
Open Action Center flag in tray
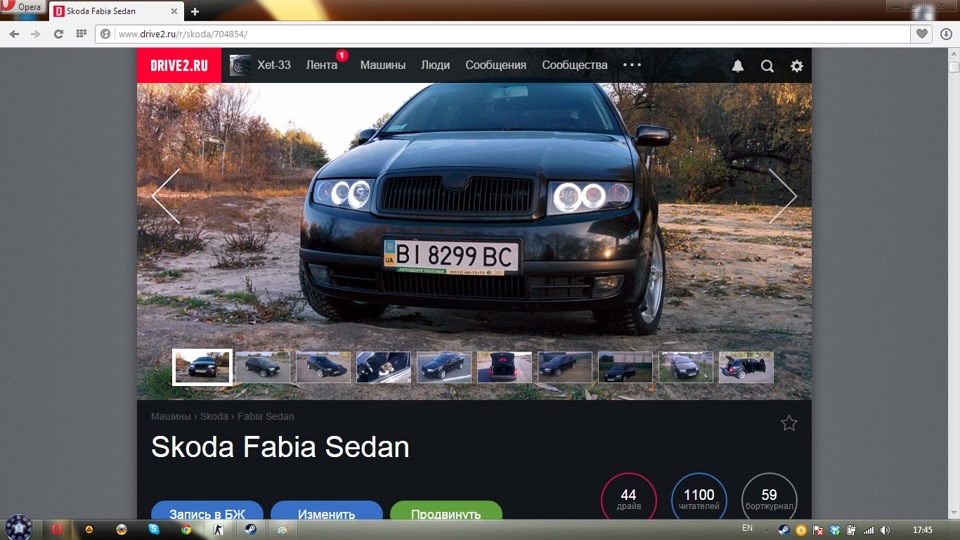coord(818,530)
